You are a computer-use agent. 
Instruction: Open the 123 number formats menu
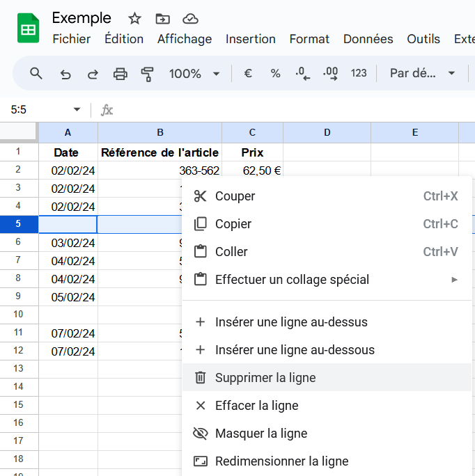pos(359,73)
